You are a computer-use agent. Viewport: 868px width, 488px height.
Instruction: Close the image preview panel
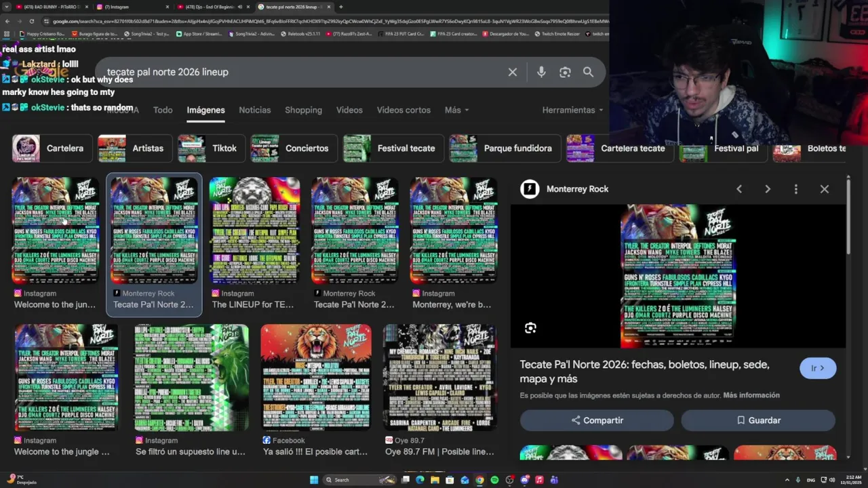tap(825, 189)
